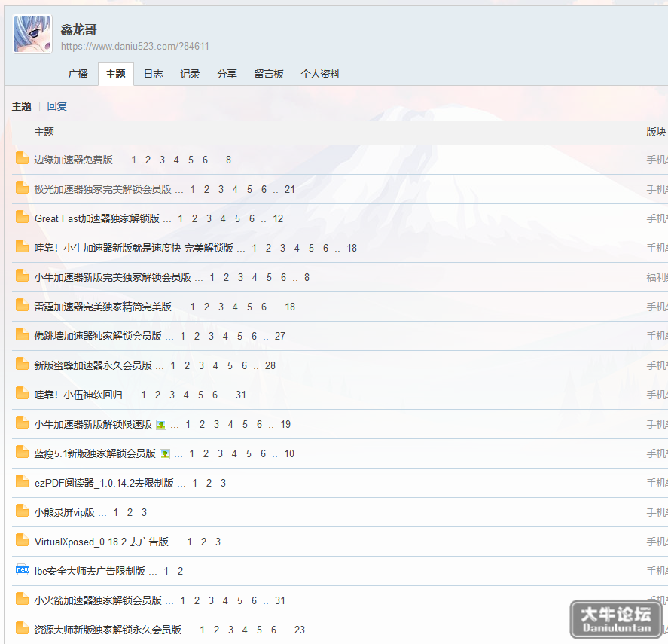This screenshot has height=644, width=668.
Task: Jump to page 21 of 极光加速器 thread
Action: click(x=290, y=190)
